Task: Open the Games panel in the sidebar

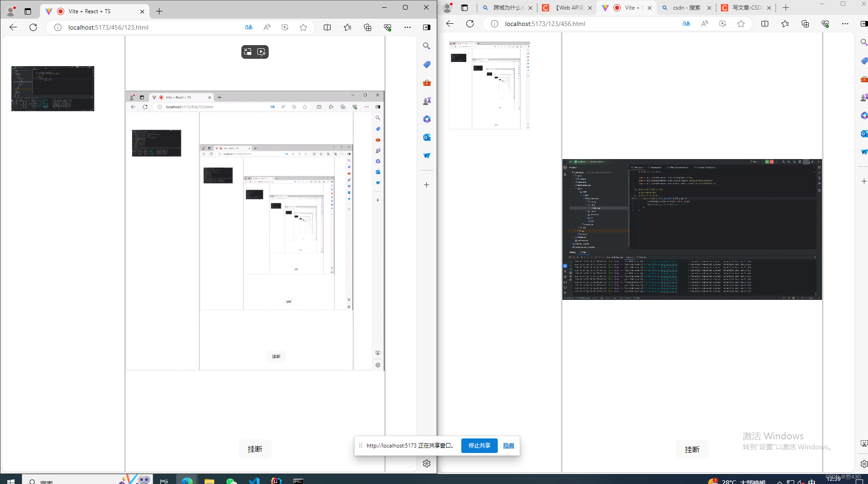Action: click(x=427, y=101)
